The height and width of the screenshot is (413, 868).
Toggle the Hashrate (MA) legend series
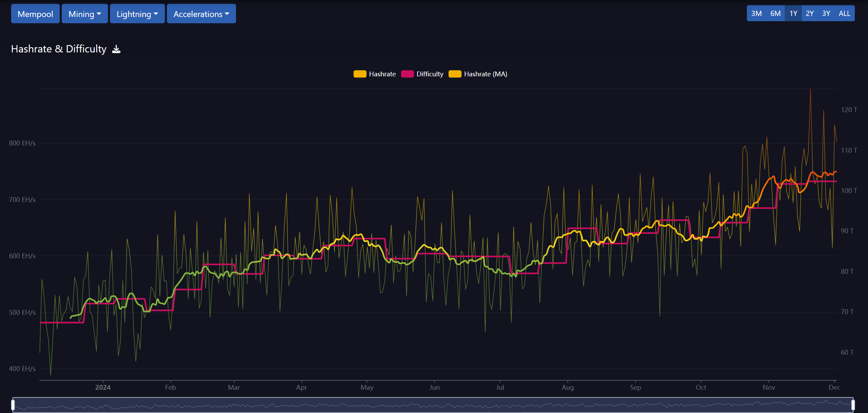coord(485,74)
